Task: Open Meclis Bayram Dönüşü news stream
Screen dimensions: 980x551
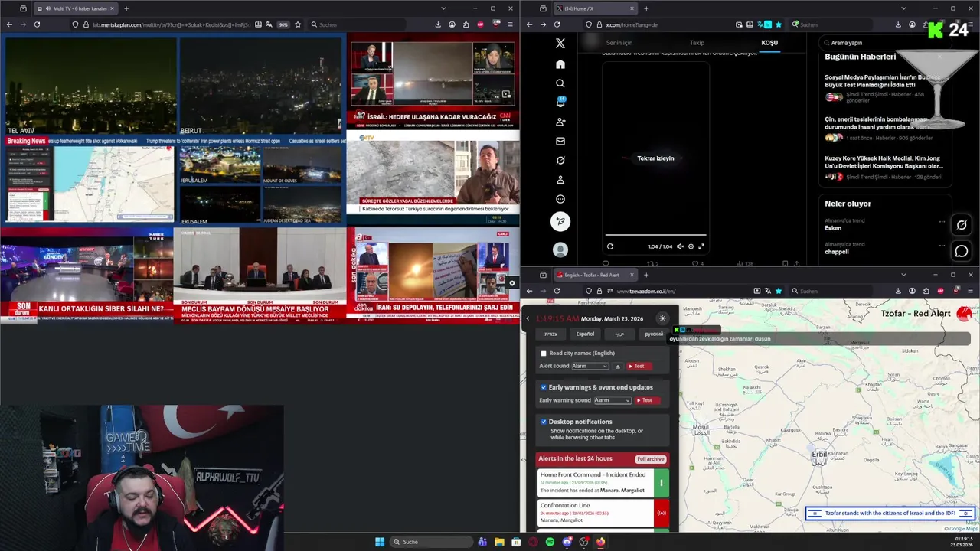Action: pyautogui.click(x=260, y=275)
